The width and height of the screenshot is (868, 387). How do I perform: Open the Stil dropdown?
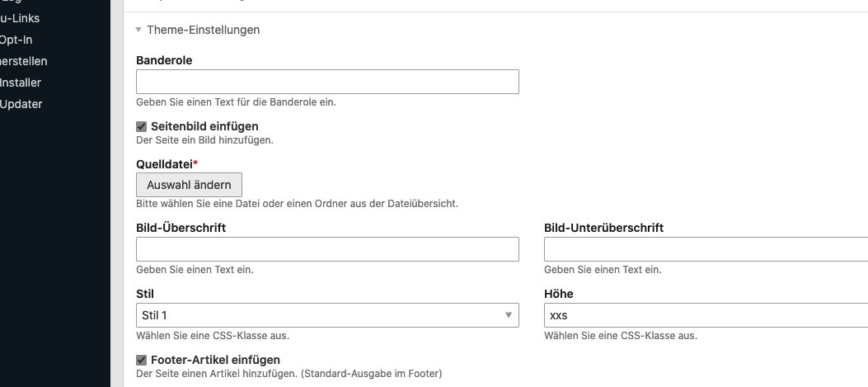[x=326, y=315]
